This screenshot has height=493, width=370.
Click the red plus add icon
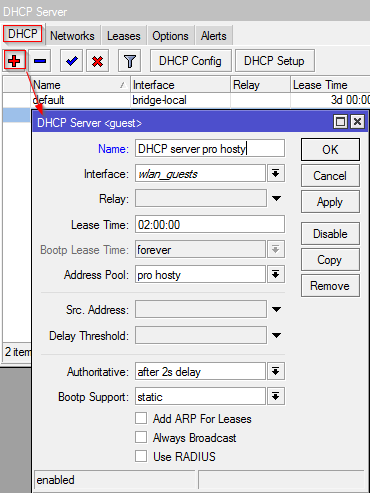pyautogui.click(x=14, y=61)
